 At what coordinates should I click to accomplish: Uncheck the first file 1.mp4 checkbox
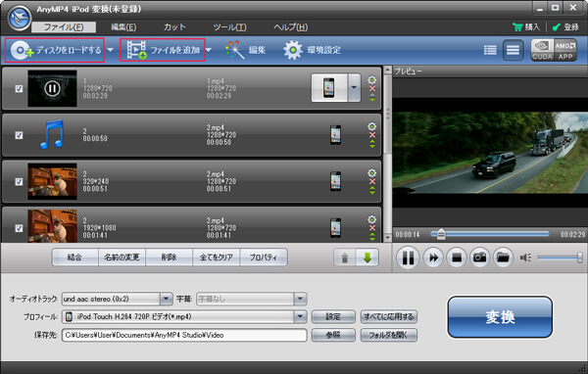click(19, 89)
